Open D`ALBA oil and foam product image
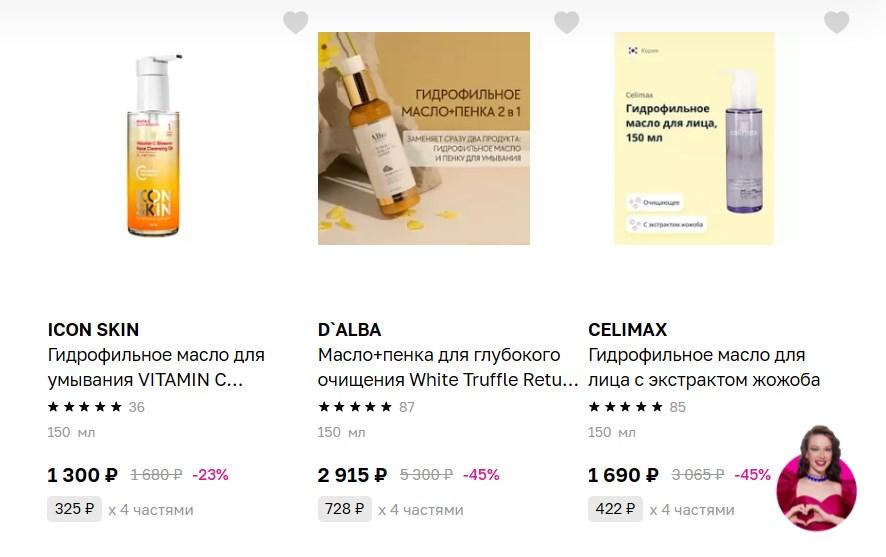 (x=424, y=139)
